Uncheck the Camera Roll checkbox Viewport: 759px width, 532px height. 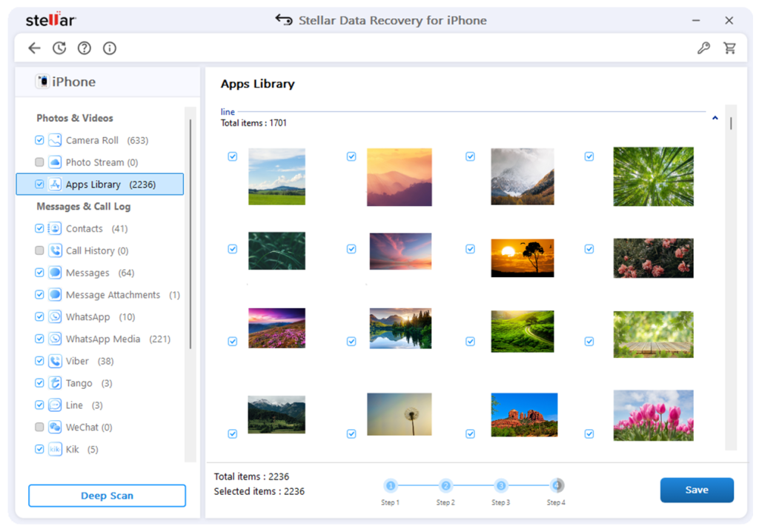point(39,140)
